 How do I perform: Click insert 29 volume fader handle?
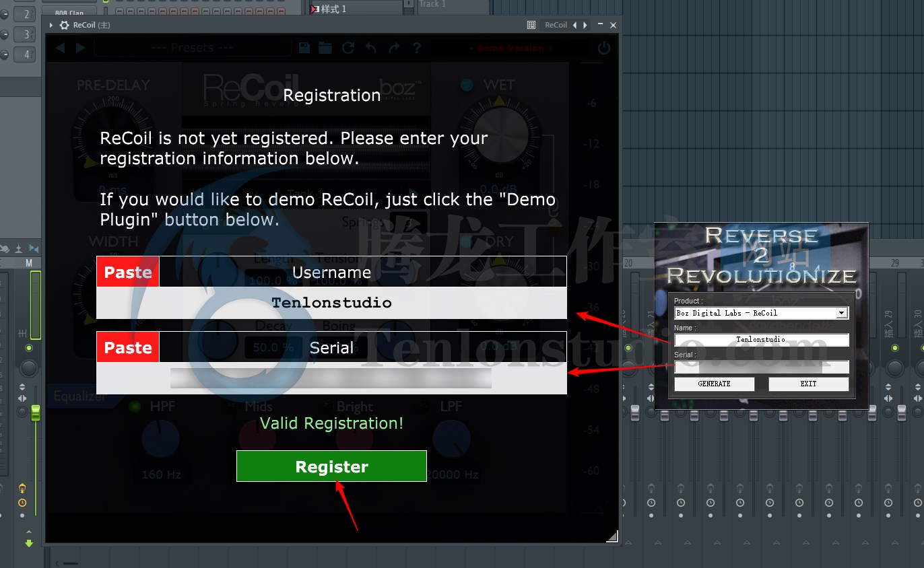coord(902,413)
